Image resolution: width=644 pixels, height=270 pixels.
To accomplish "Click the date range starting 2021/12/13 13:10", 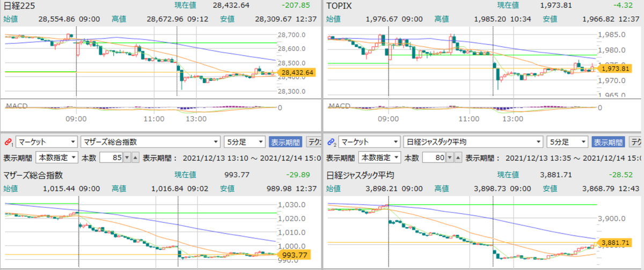I will pyautogui.click(x=251, y=158).
